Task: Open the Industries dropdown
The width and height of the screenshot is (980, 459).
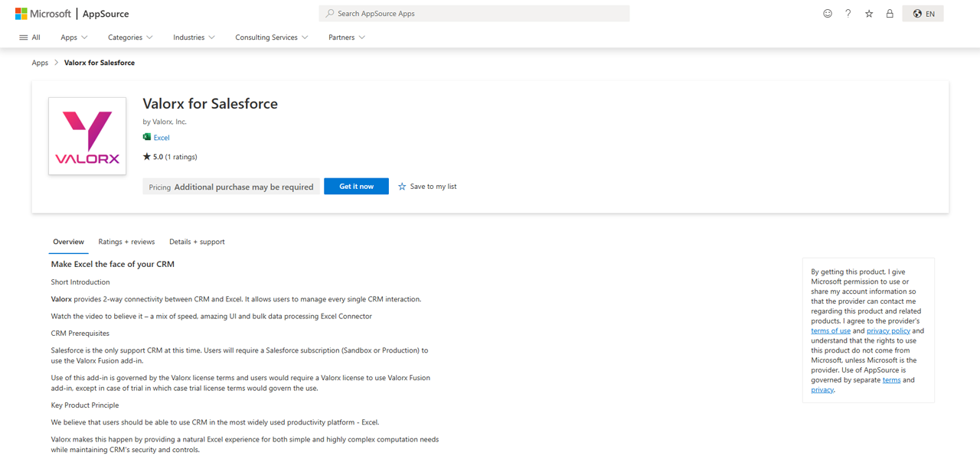Action: point(194,37)
